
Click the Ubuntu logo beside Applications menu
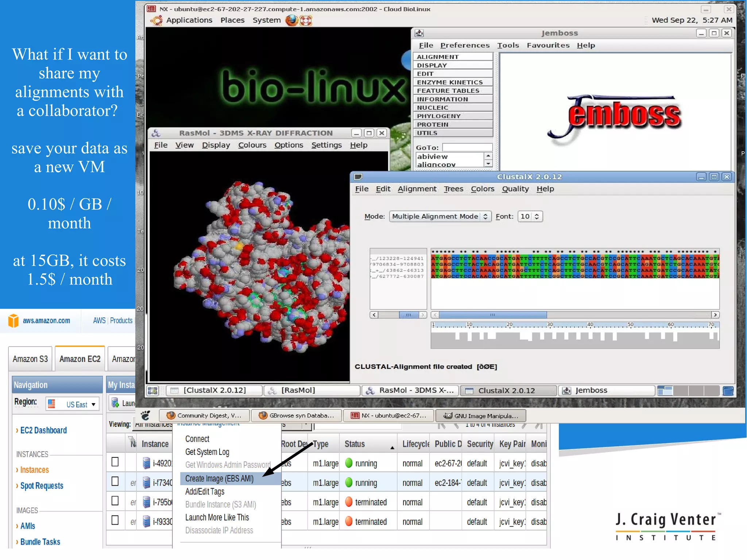157,20
